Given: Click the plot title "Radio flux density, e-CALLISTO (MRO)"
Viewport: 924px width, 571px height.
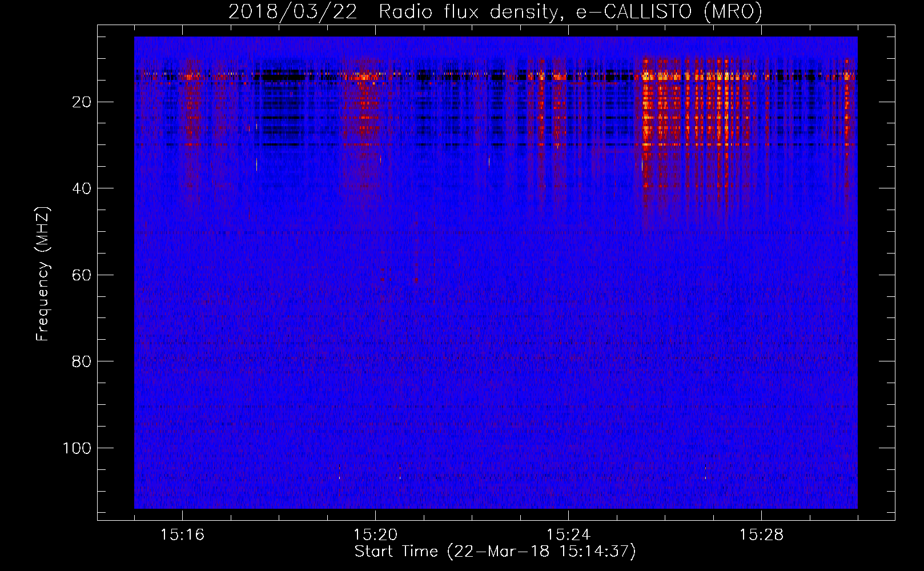Looking at the screenshot, I should 570,12.
